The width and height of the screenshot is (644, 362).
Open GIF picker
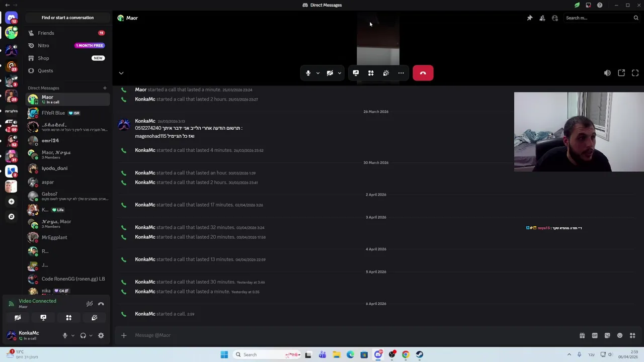pyautogui.click(x=595, y=335)
